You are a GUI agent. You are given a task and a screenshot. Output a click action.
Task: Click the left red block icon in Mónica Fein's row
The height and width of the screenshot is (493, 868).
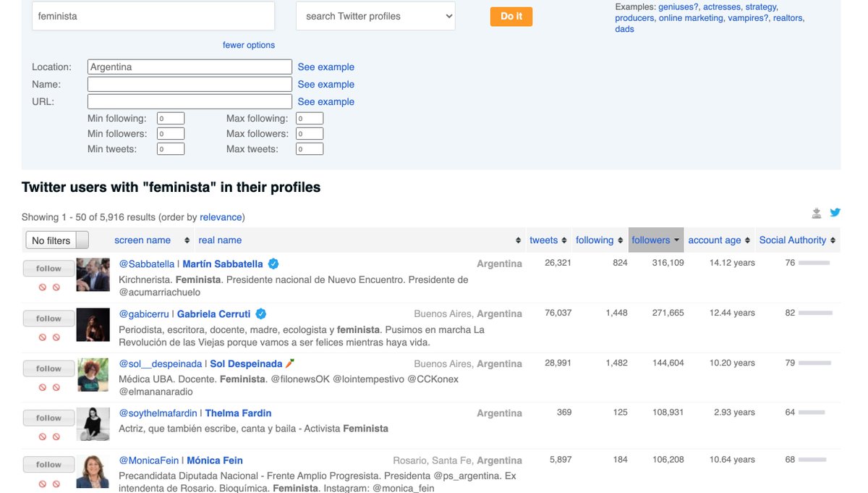coord(43,484)
